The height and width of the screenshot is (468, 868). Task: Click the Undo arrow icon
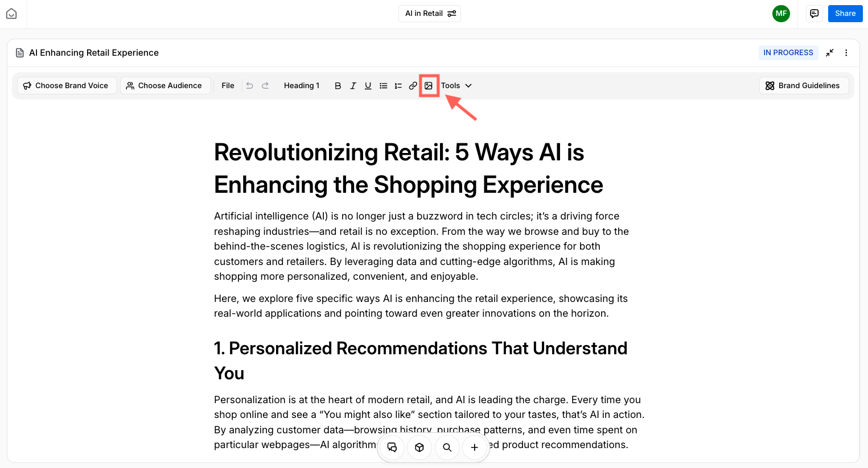[249, 85]
